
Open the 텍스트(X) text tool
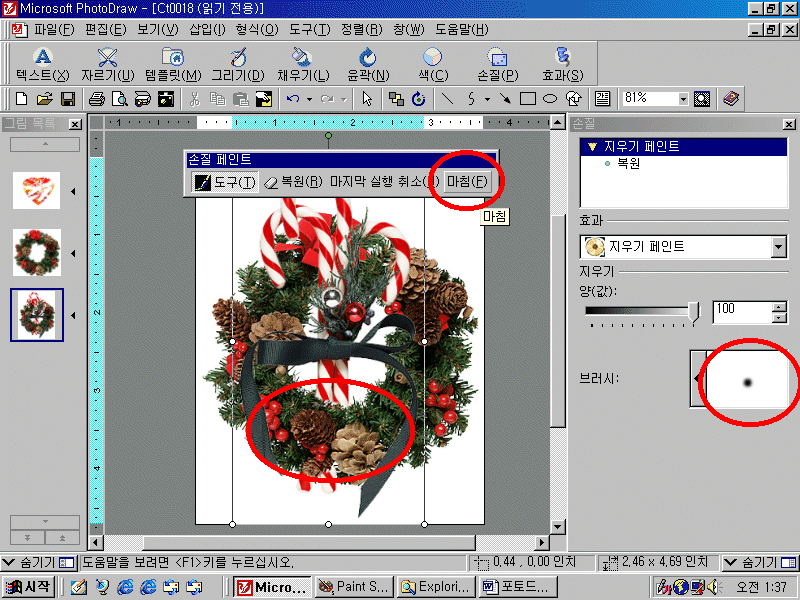(42, 65)
